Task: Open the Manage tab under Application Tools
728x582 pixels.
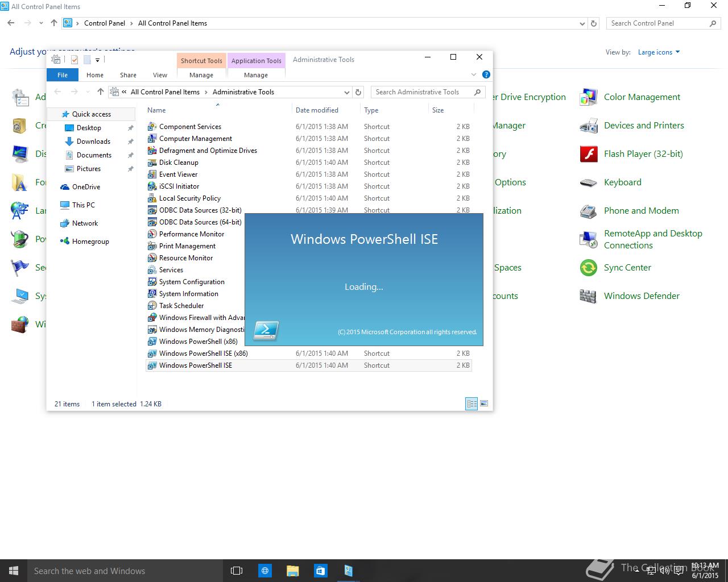Action: click(x=256, y=75)
